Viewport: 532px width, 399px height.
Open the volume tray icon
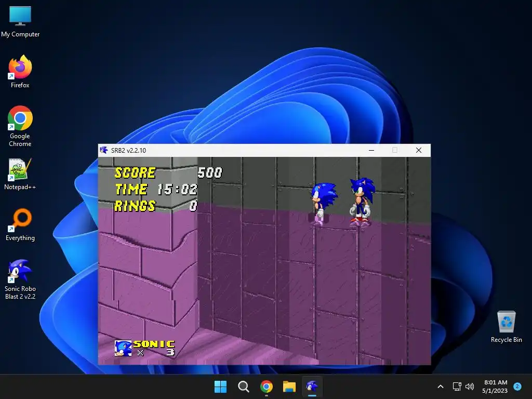point(470,387)
